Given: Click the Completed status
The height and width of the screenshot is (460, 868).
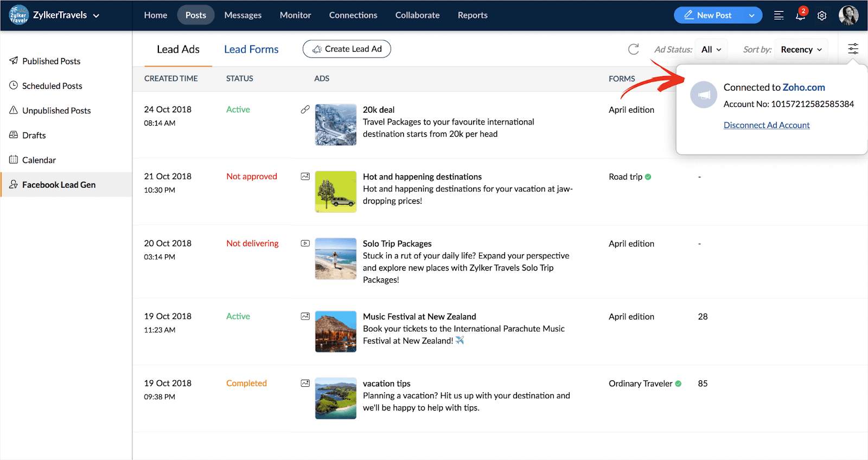Looking at the screenshot, I should coord(246,383).
